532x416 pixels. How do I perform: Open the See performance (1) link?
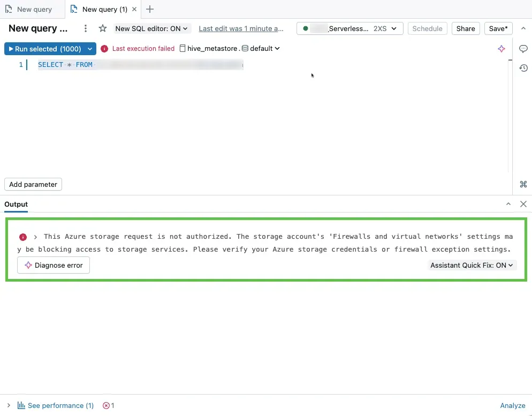[56, 405]
